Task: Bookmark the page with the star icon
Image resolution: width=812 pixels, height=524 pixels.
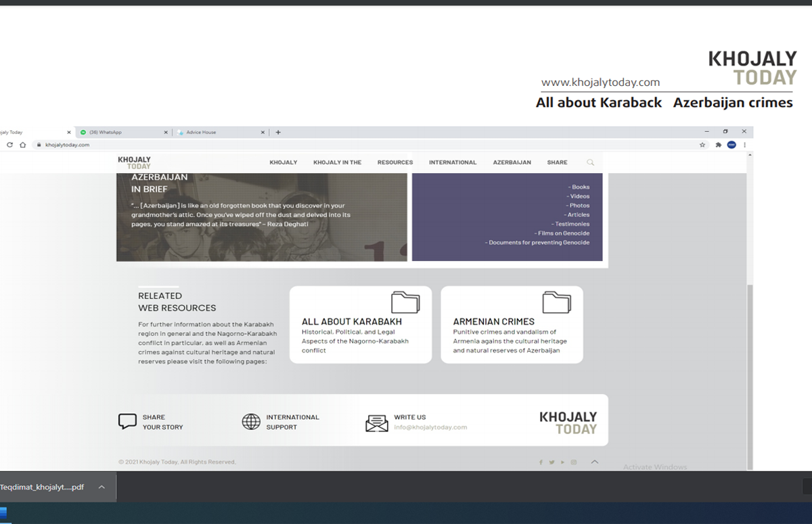Action: pos(703,145)
